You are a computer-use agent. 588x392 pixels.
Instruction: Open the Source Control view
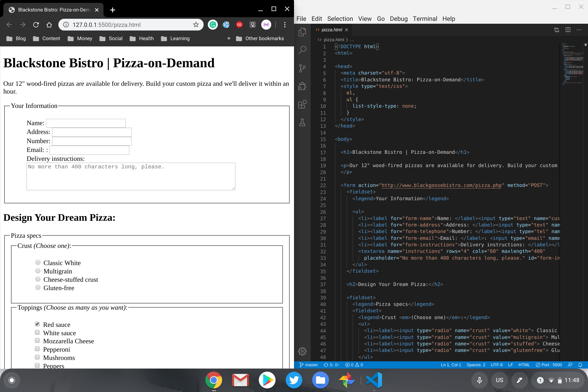[302, 68]
